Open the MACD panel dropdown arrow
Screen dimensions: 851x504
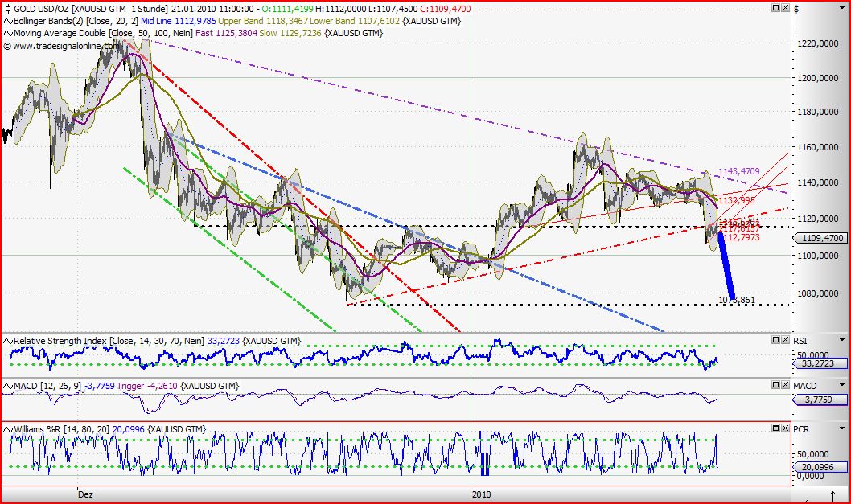(x=842, y=386)
